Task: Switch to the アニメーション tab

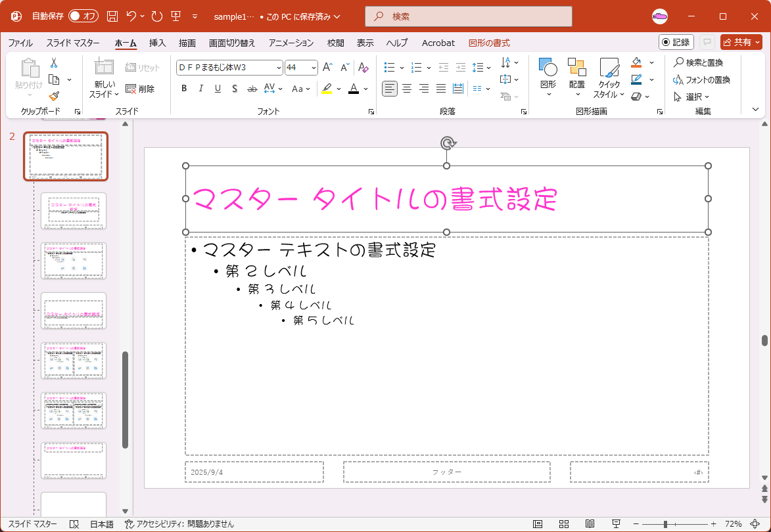Action: [291, 43]
